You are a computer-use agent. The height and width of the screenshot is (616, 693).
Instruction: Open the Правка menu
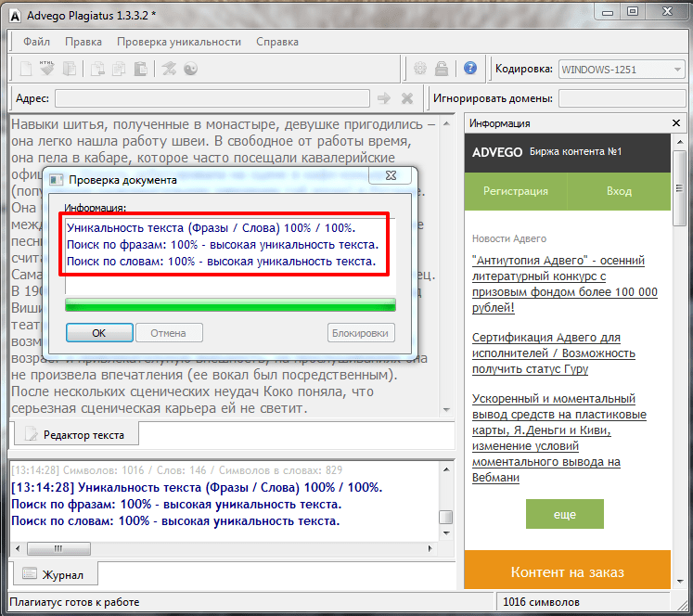point(83,42)
